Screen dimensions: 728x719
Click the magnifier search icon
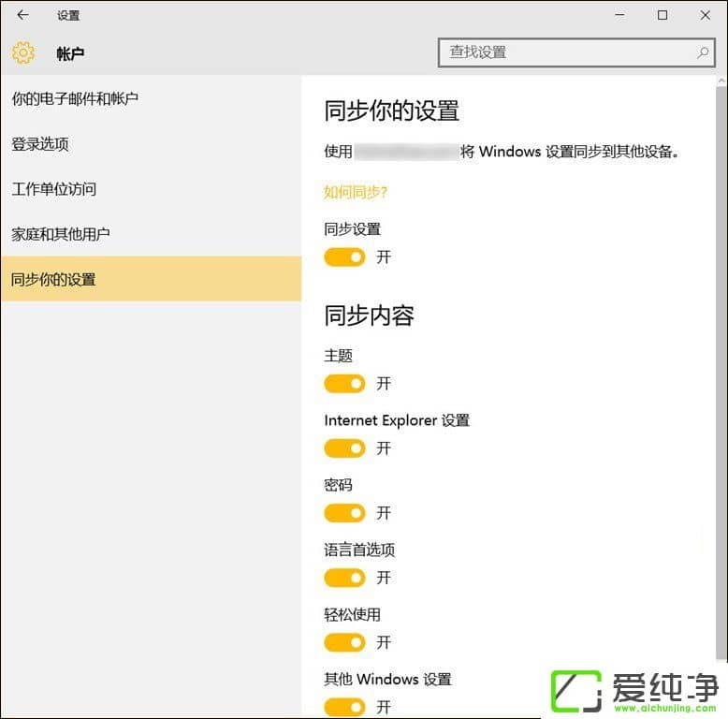pos(703,52)
